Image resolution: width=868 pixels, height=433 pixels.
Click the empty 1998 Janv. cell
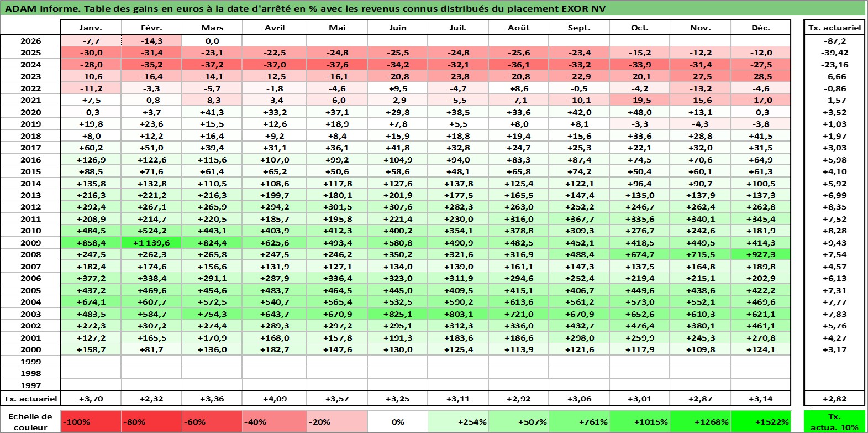[x=91, y=373]
